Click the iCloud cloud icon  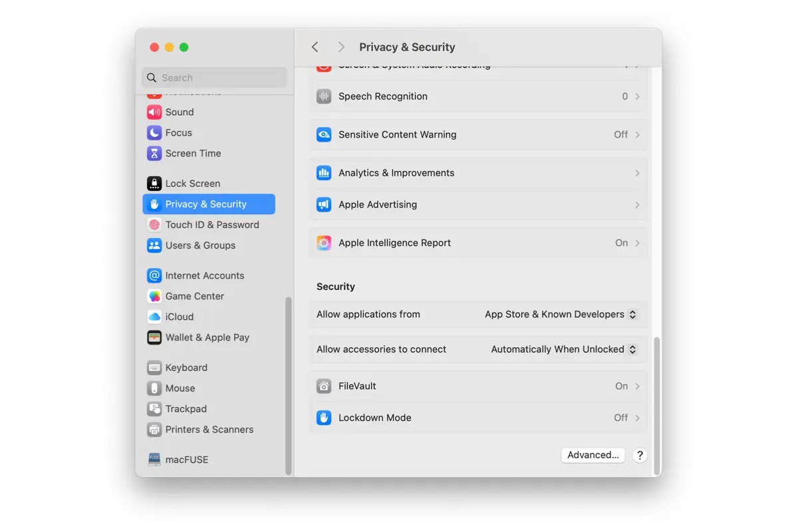[x=154, y=317]
